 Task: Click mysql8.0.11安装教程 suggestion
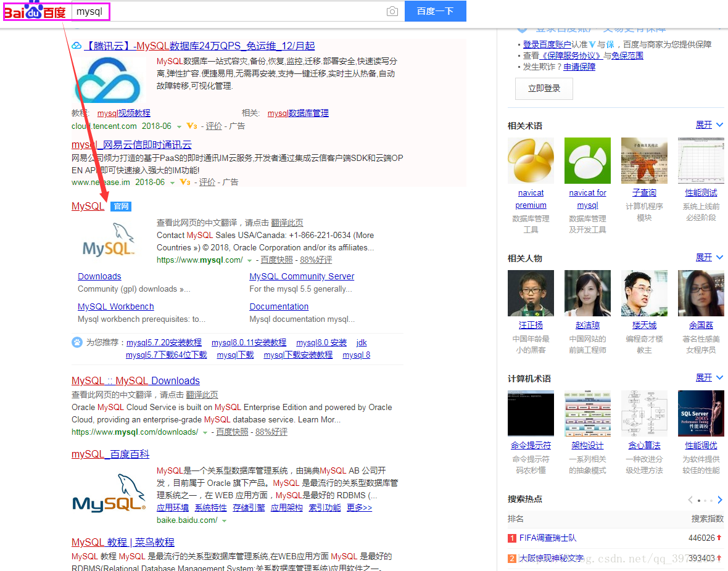coord(249,343)
